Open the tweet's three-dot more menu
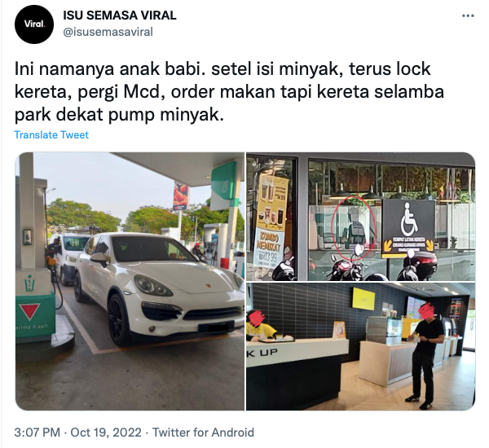This screenshot has width=489, height=448. tap(468, 16)
